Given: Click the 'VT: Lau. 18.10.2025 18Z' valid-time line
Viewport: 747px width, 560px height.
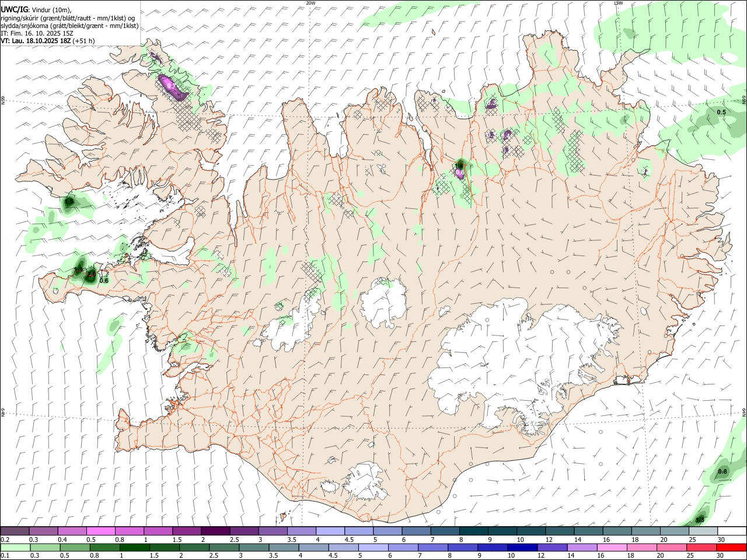Looking at the screenshot, I should click(36, 41).
